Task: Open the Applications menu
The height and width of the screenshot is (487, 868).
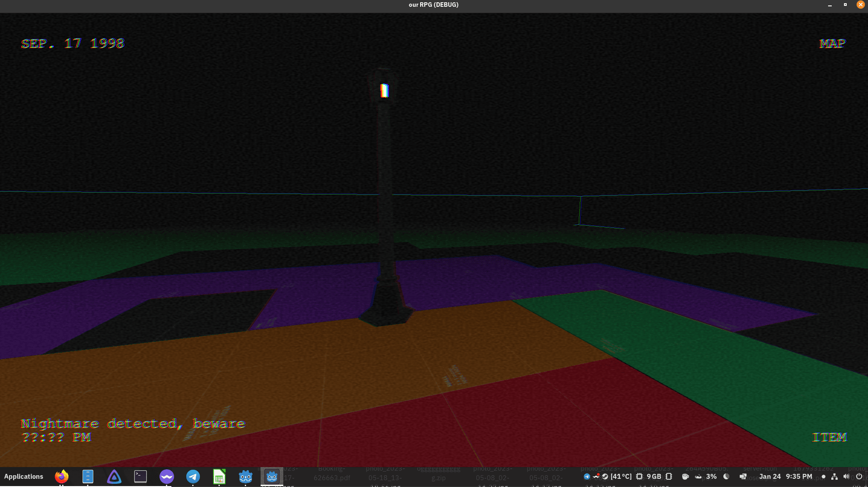Action: [x=24, y=477]
